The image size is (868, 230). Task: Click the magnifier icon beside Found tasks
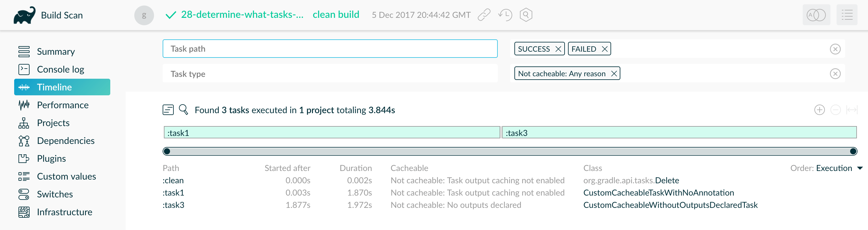(183, 110)
